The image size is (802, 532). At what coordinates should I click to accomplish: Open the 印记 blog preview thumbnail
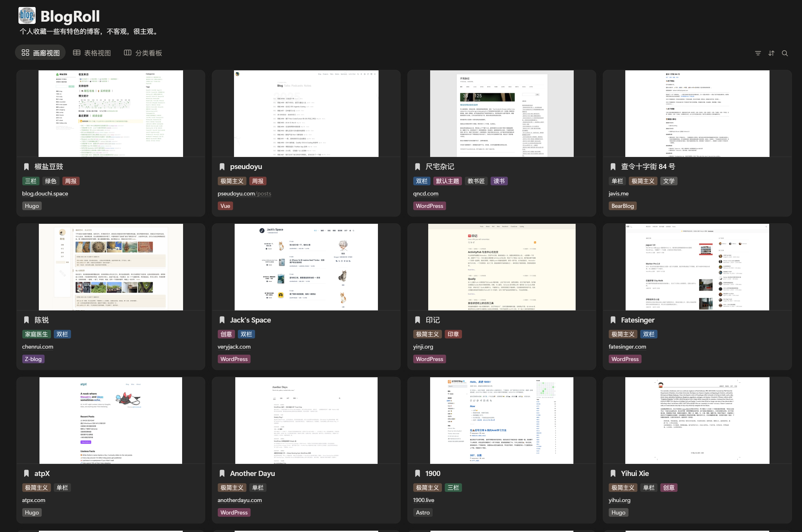[501, 267]
